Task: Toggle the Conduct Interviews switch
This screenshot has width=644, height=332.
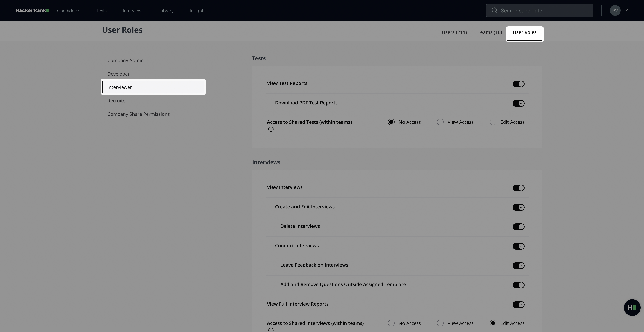Action: point(518,246)
